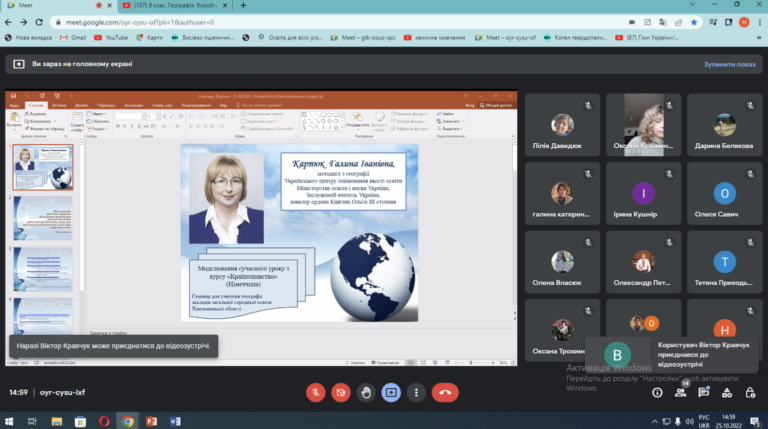Raise hand using the hand icon
The width and height of the screenshot is (768, 429).
click(366, 392)
